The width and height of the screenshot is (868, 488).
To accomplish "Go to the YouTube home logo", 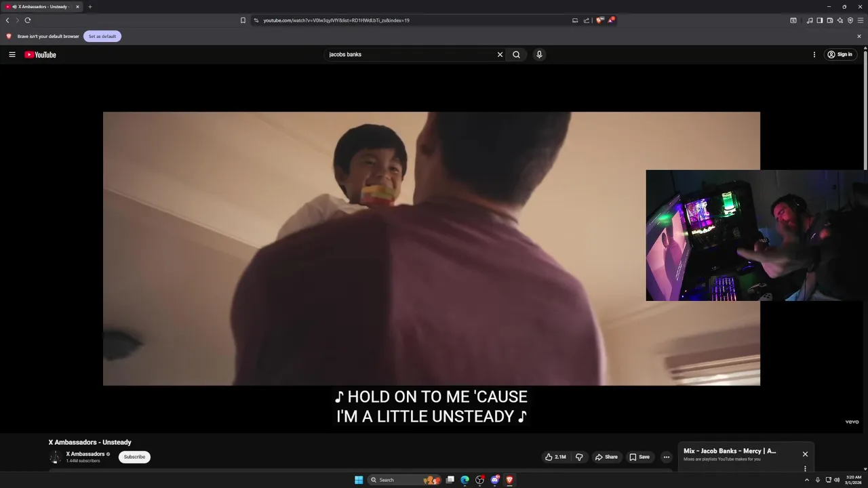I will point(41,55).
